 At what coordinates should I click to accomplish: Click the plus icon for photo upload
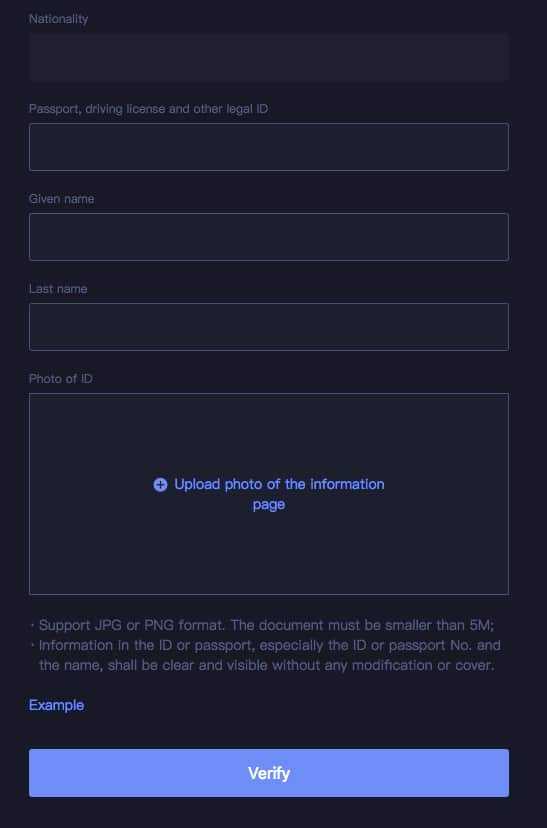point(160,485)
